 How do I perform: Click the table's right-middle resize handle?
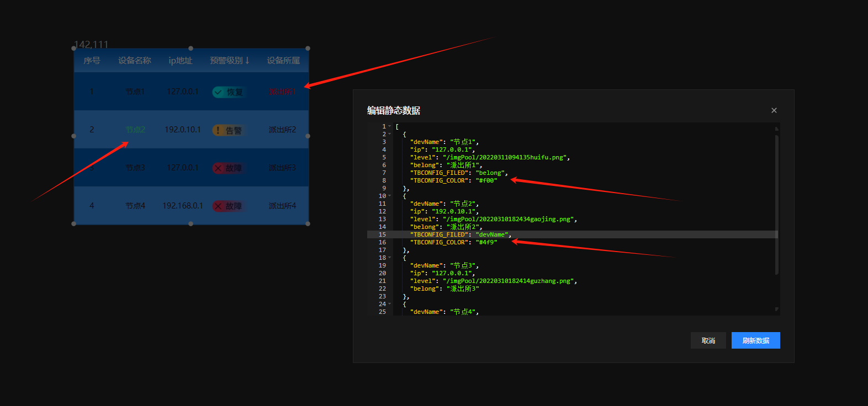point(308,136)
